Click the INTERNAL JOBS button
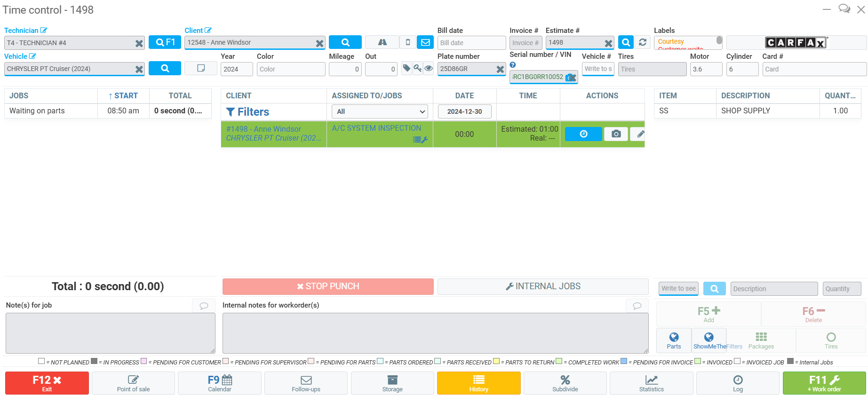Image resolution: width=868 pixels, height=396 pixels. 543,286
